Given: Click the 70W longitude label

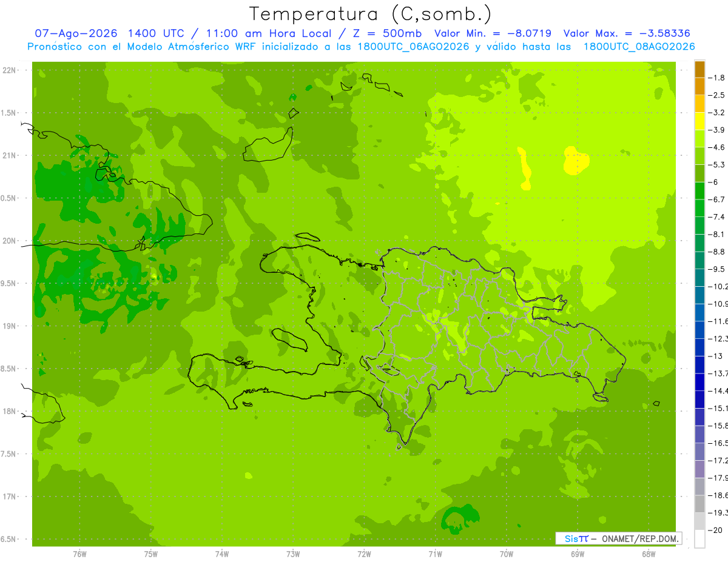Looking at the screenshot, I should tap(507, 554).
